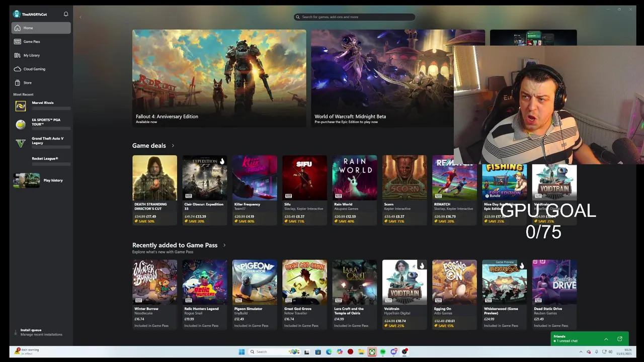
Task: Open the Egging On game tile
Action: pyautogui.click(x=454, y=295)
